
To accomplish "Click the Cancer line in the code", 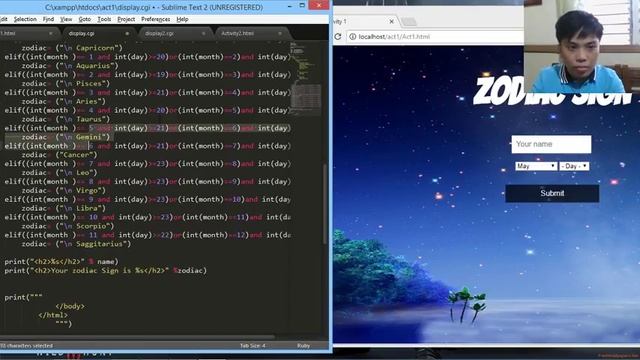I will [x=60, y=155].
